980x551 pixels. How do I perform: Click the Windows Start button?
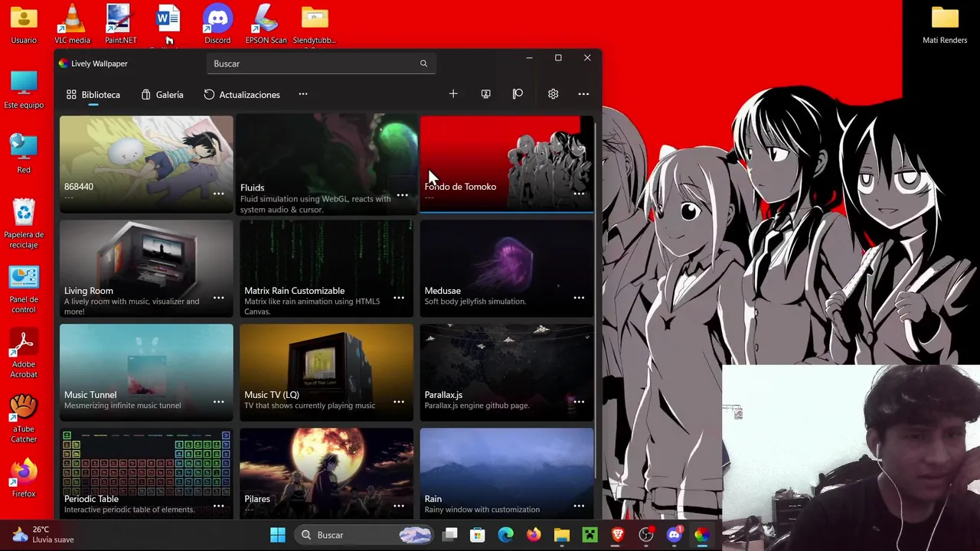click(278, 535)
